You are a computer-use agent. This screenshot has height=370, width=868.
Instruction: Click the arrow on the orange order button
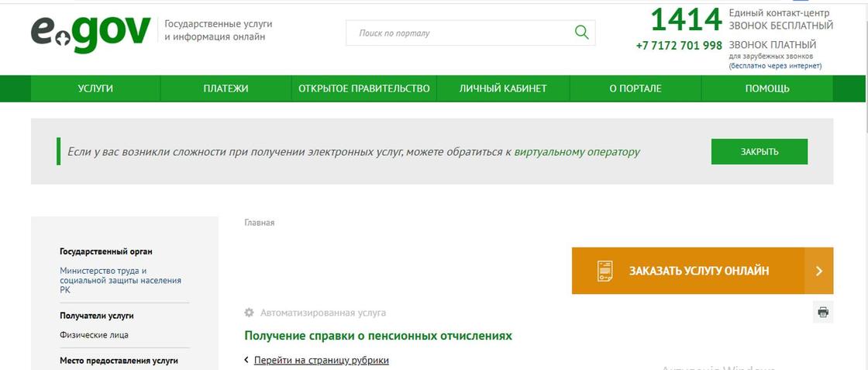click(x=818, y=271)
